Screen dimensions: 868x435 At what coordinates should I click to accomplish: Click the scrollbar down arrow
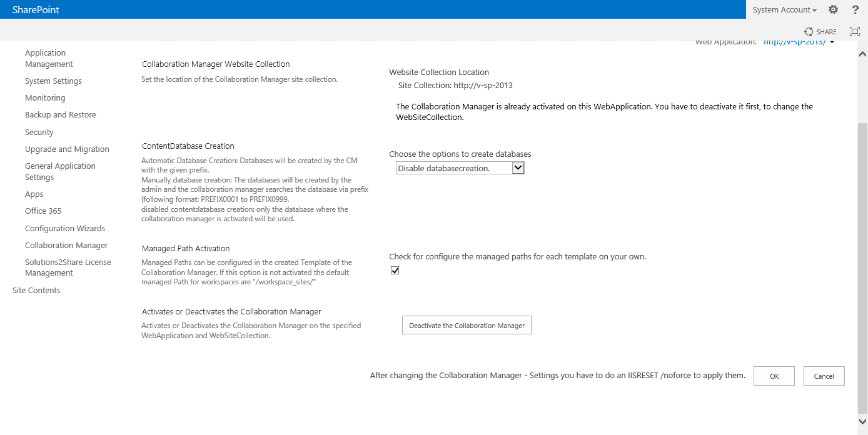tap(862, 421)
